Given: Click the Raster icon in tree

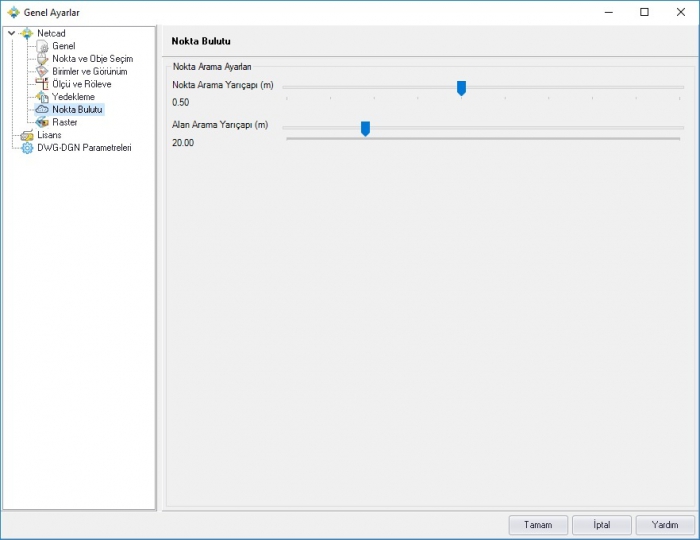Looking at the screenshot, I should (x=42, y=122).
